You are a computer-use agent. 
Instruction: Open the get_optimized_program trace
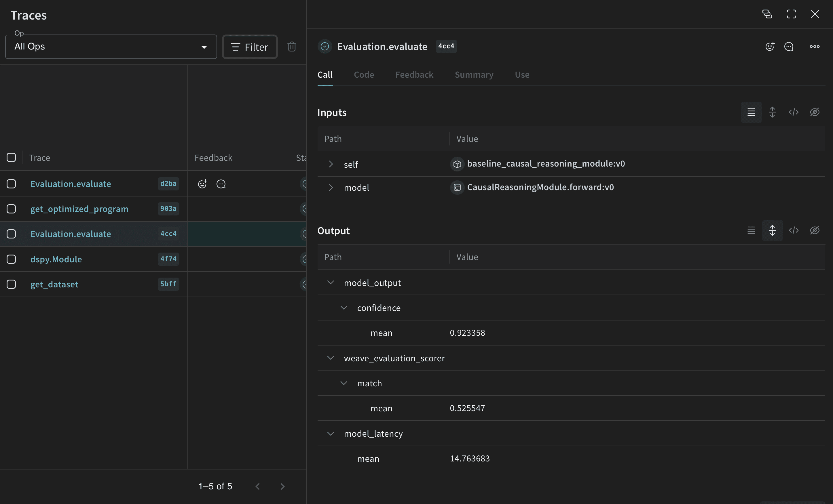79,209
